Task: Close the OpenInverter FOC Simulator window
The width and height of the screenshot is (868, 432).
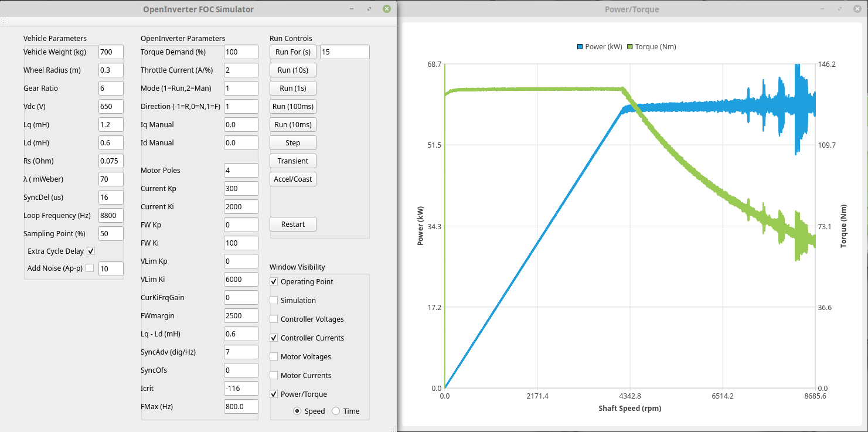Action: pos(386,9)
